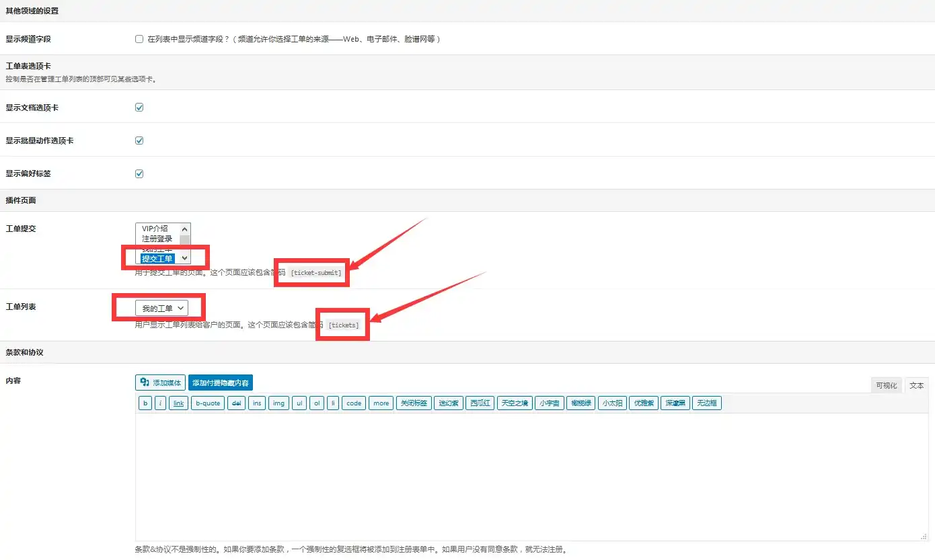935x560 pixels.
Task: Click the 小宇宙 style button
Action: (550, 403)
